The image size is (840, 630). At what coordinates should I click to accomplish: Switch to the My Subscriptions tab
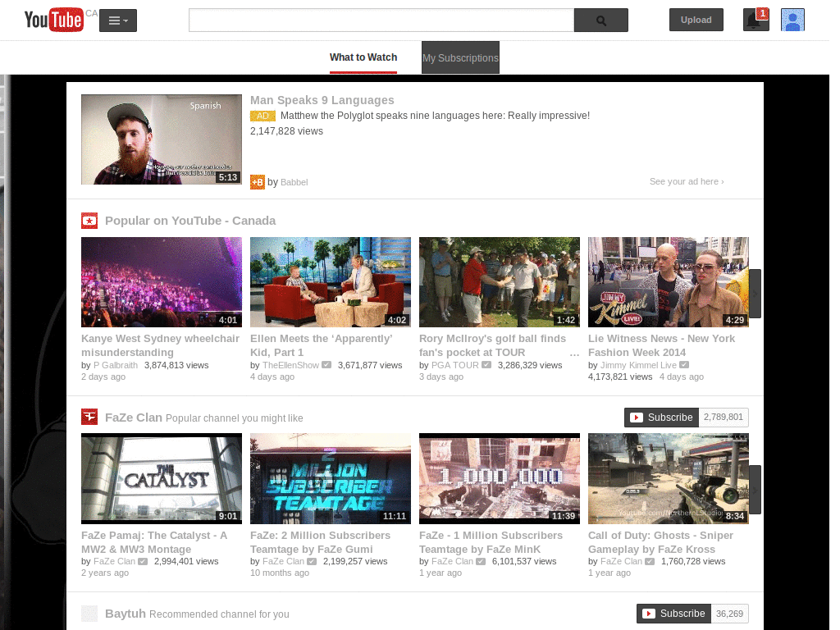click(460, 57)
